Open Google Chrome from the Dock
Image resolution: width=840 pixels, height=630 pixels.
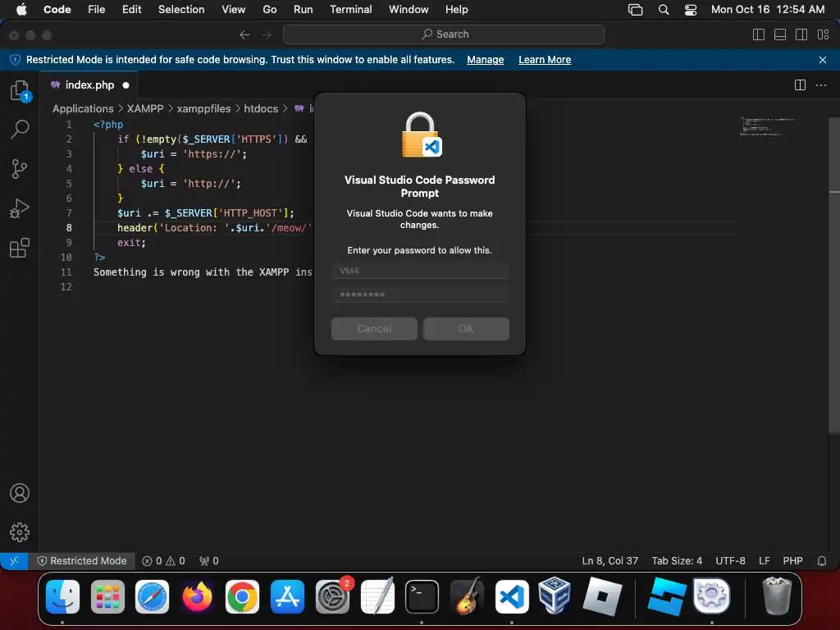pos(242,596)
